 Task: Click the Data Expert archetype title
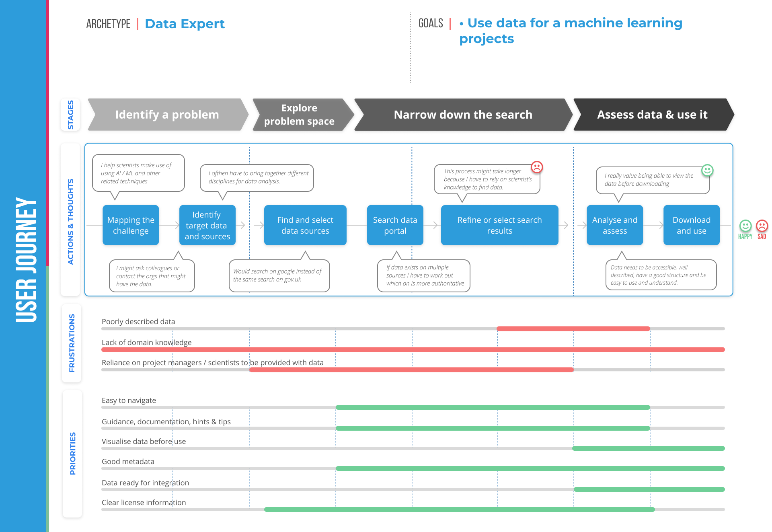[185, 24]
